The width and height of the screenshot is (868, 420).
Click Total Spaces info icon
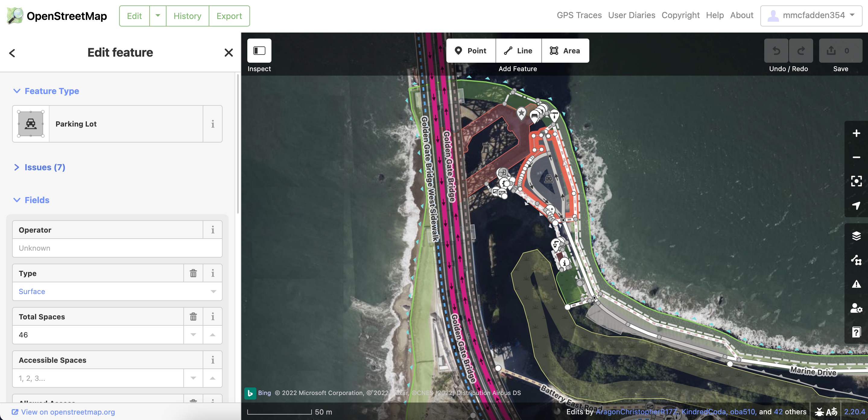[213, 317]
